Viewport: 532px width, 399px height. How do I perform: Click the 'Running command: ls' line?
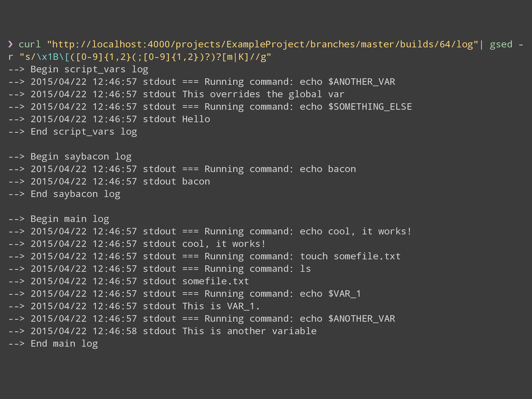[x=257, y=269]
